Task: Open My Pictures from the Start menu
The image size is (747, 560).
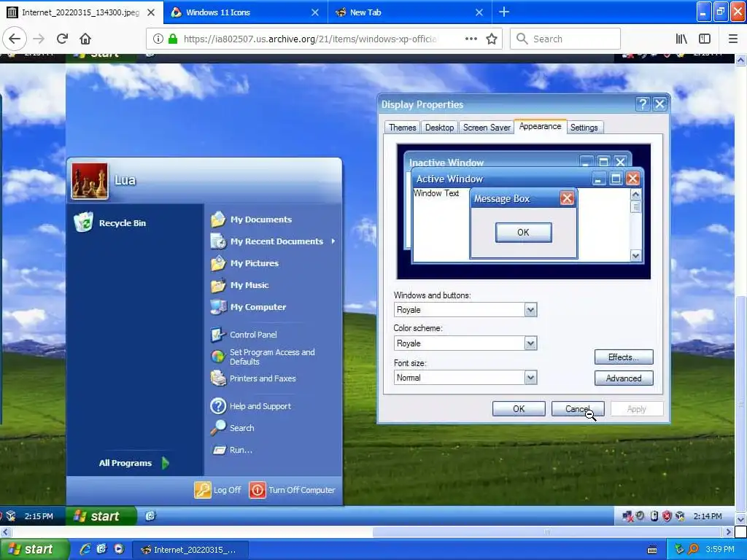Action: 244,263
